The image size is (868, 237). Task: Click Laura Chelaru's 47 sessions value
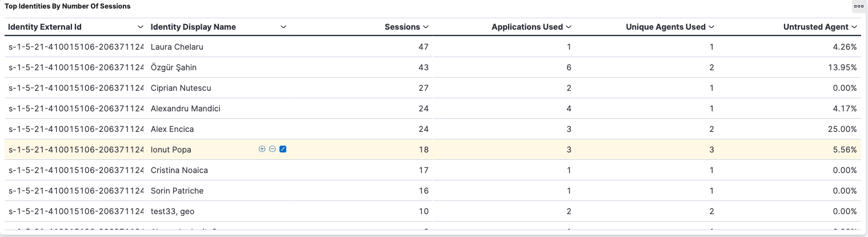(x=423, y=47)
